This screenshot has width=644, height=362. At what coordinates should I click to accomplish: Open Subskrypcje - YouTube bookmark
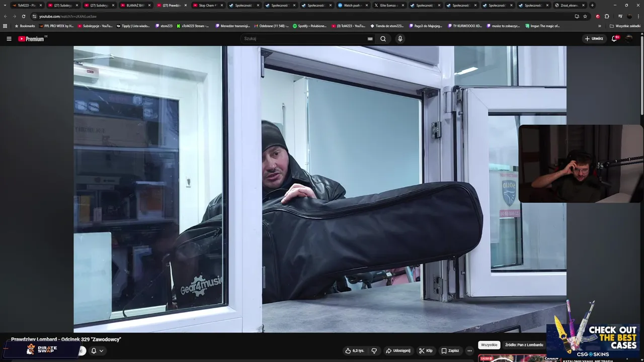coord(95,26)
